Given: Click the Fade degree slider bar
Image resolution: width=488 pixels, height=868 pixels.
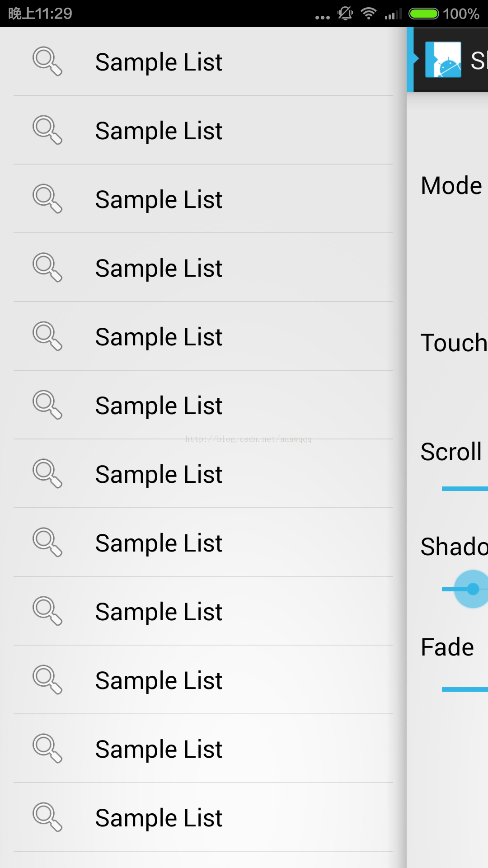Looking at the screenshot, I should click(465, 689).
